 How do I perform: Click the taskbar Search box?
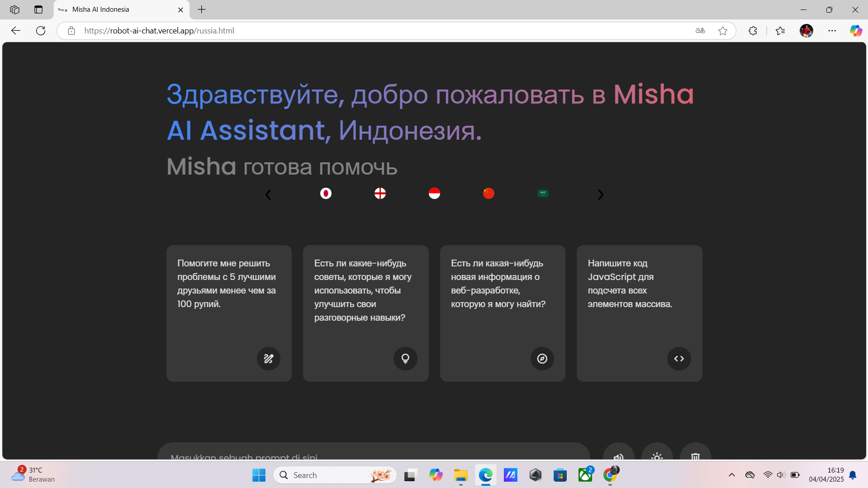pos(335,475)
